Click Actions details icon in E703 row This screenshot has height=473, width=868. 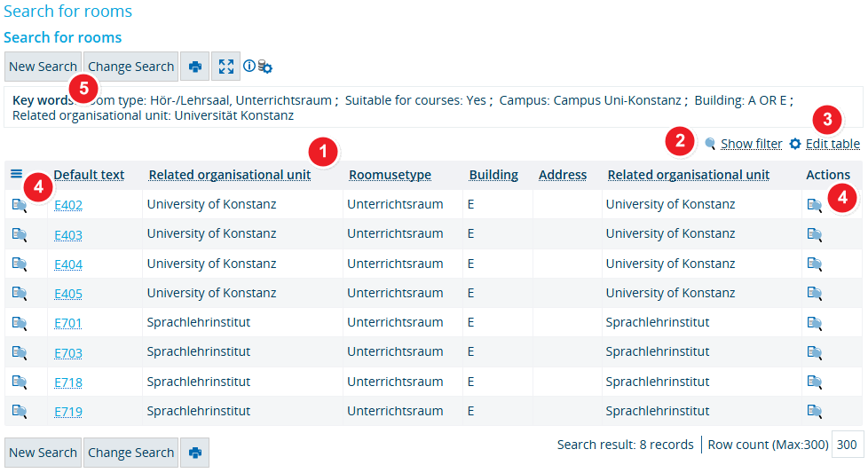(814, 352)
